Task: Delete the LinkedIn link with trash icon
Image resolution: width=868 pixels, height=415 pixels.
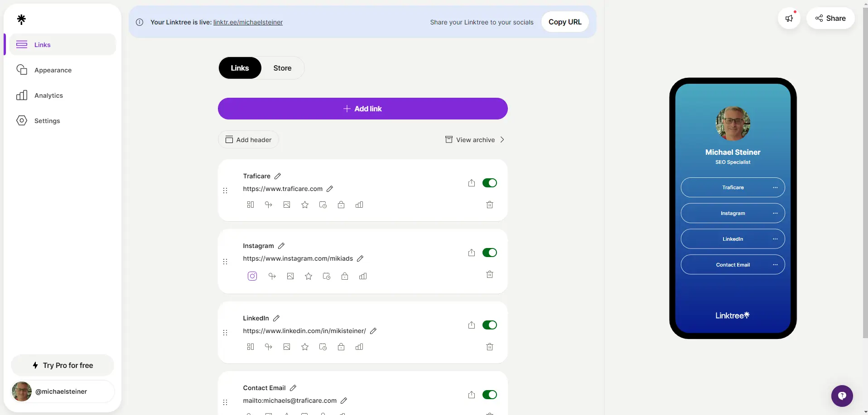Action: [490, 347]
